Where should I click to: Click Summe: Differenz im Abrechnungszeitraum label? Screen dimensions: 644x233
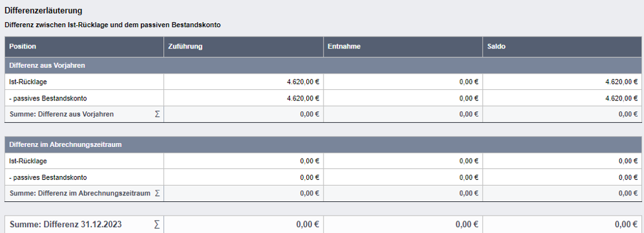click(80, 193)
